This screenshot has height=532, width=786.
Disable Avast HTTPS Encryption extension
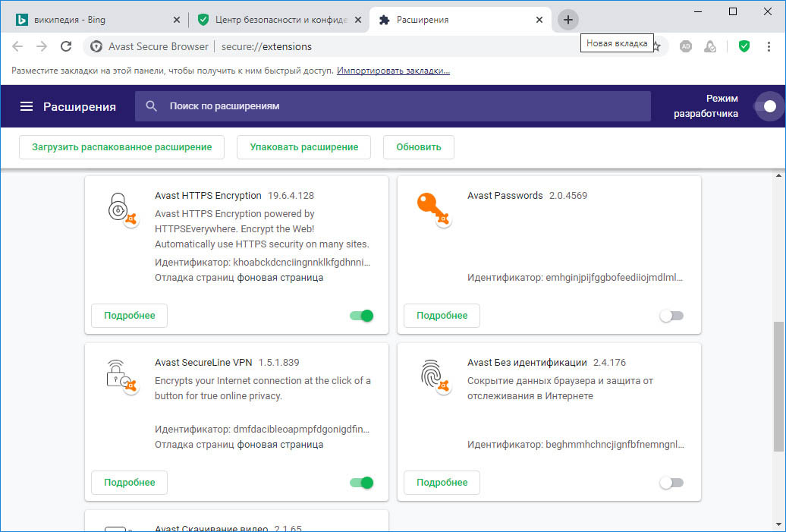(361, 316)
